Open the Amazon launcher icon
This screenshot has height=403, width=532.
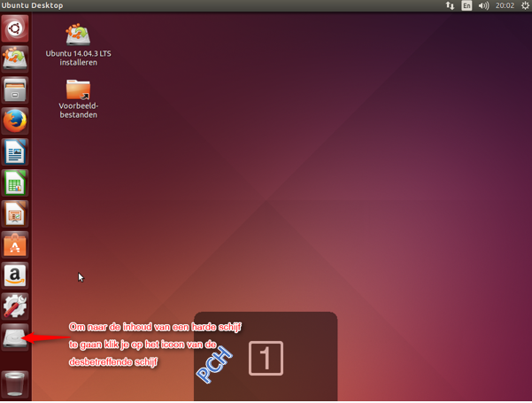(x=15, y=275)
